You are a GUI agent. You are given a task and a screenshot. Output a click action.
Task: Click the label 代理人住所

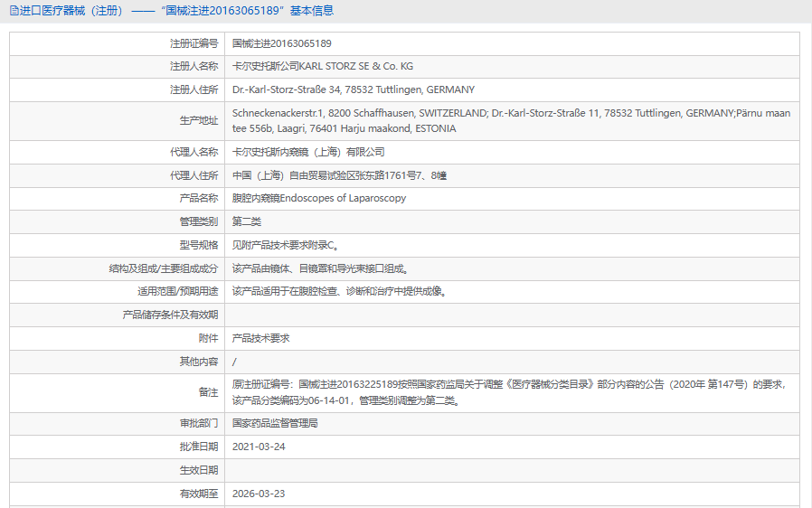click(x=194, y=175)
